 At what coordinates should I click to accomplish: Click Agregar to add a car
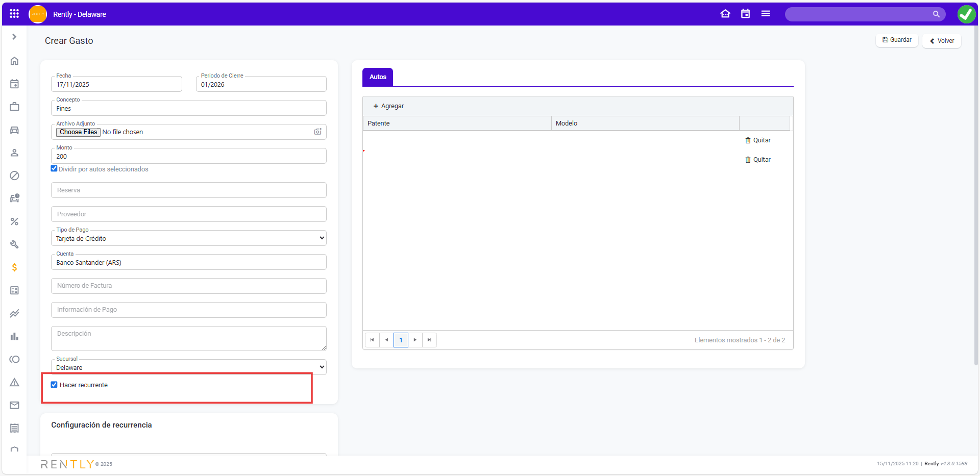[x=388, y=106]
